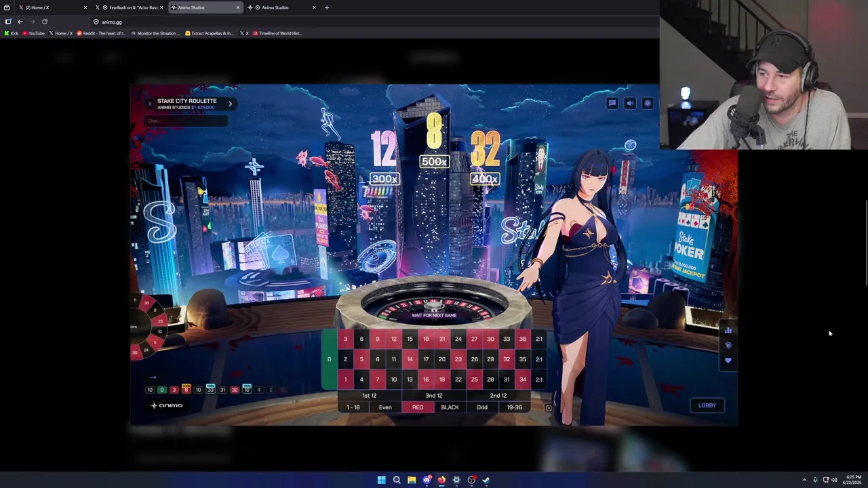This screenshot has height=488, width=868.
Task: Open the Windows Start menu
Action: 382,480
